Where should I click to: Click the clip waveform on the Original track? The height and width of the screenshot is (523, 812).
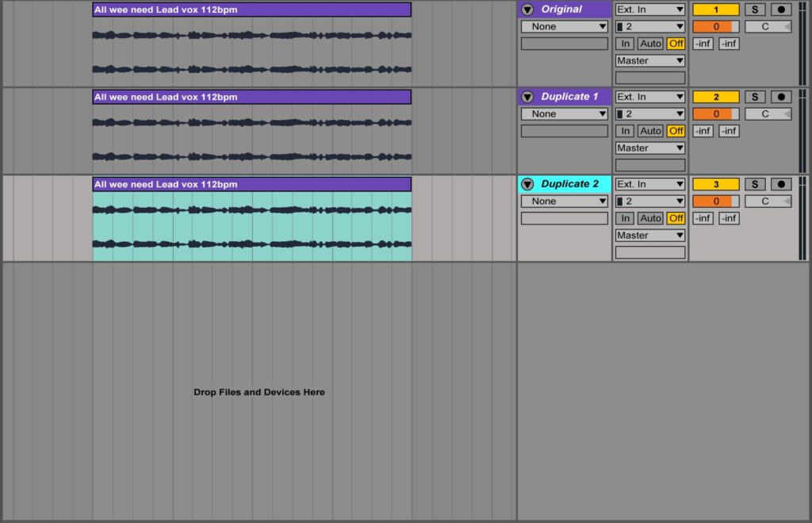tap(251, 52)
